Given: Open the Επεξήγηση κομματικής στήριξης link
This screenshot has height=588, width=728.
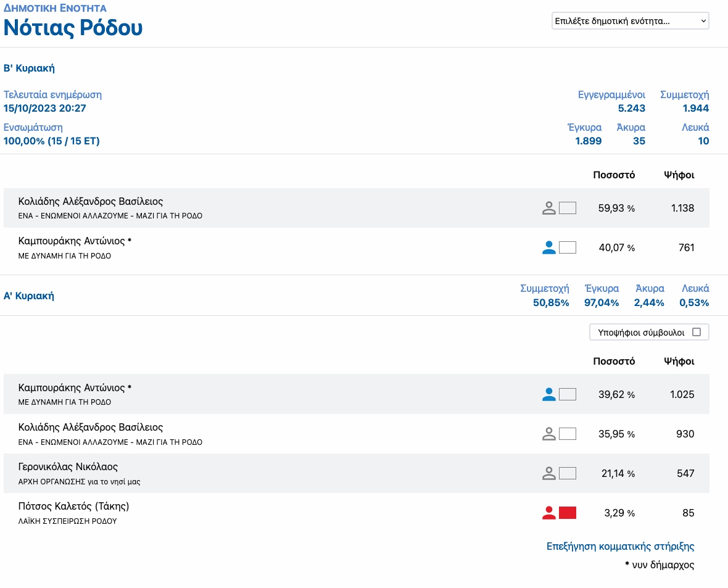Looking at the screenshot, I should click(x=620, y=546).
